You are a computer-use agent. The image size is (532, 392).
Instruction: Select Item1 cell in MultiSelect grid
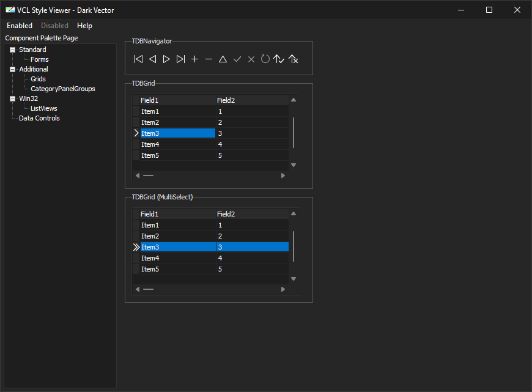point(178,225)
